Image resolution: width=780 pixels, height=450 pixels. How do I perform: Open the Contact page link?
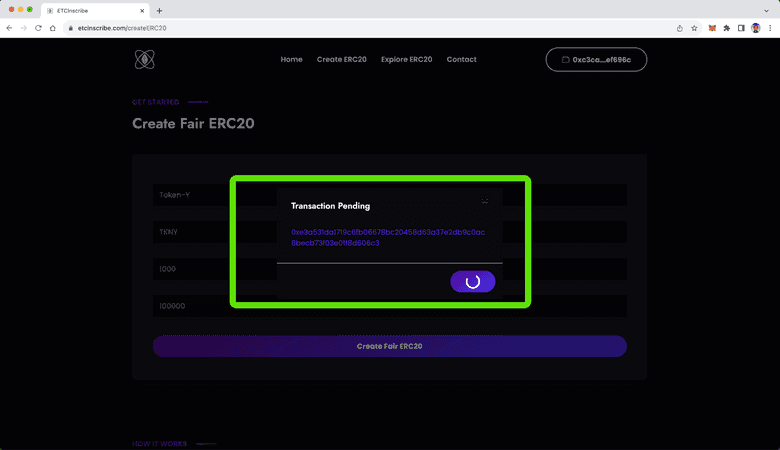point(461,60)
